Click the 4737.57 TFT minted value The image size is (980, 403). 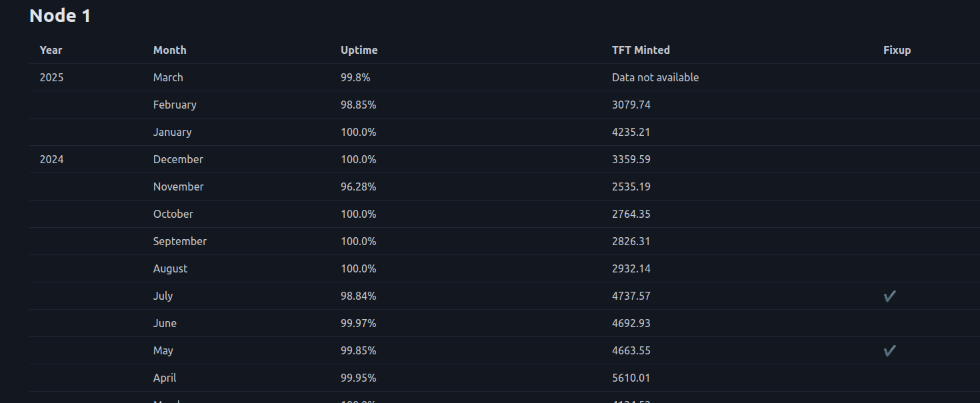coord(631,296)
